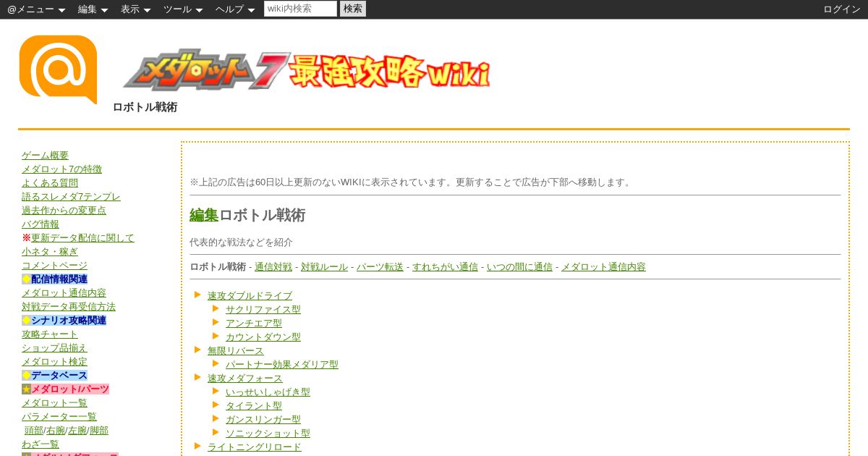Jump to 速攻メダフォース section
The height and width of the screenshot is (456, 868).
(245, 379)
